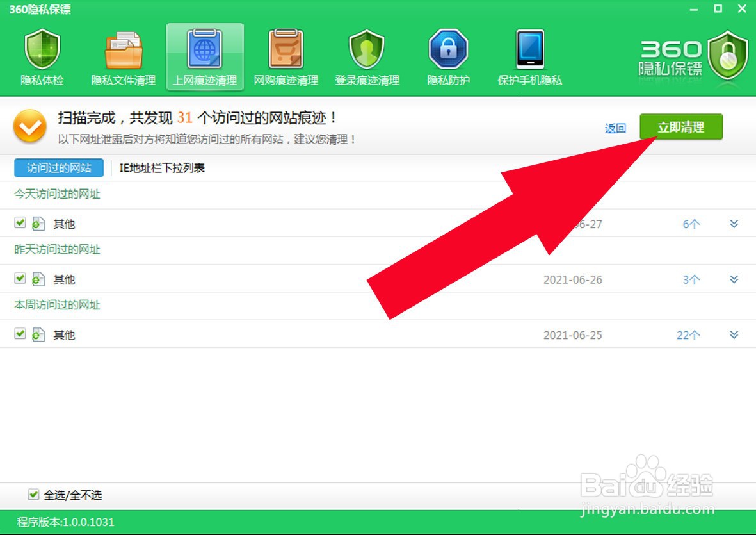Close the 360隐私保镖 window
Screen dimensions: 756x535
(x=742, y=9)
